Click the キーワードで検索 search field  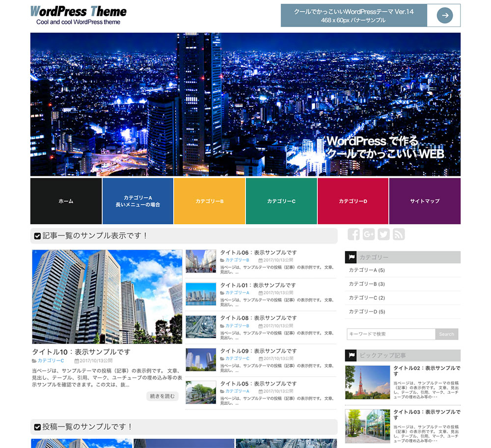391,334
